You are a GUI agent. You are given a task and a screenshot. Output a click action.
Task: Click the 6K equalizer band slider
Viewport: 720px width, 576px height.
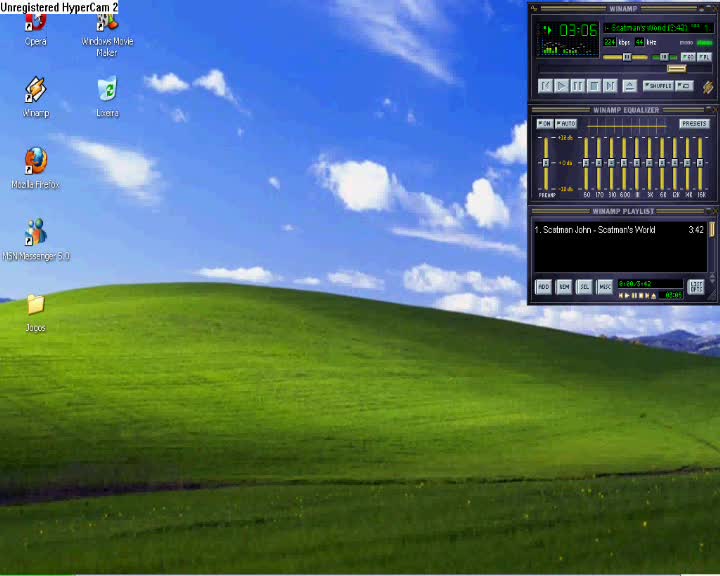662,163
